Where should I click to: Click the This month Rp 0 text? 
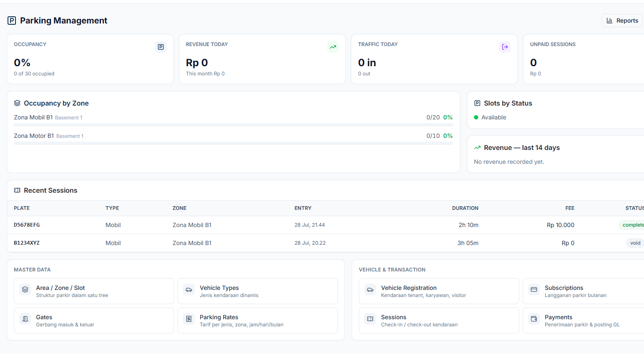205,74
